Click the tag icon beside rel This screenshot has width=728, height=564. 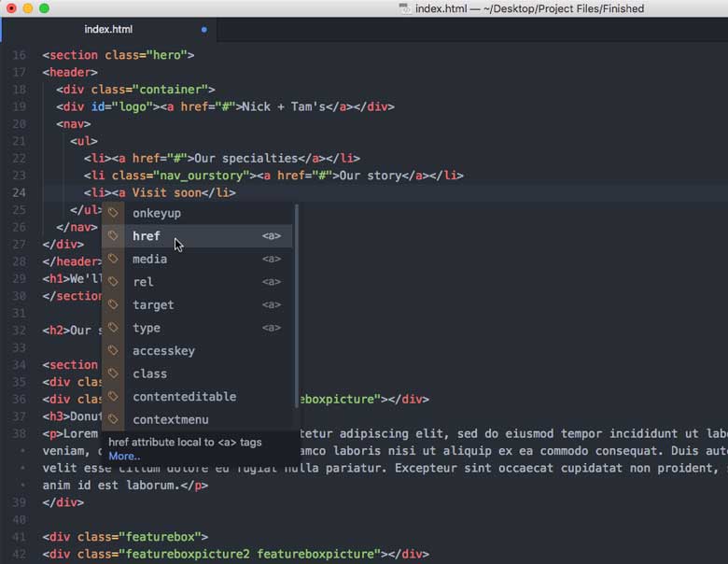[x=113, y=282]
